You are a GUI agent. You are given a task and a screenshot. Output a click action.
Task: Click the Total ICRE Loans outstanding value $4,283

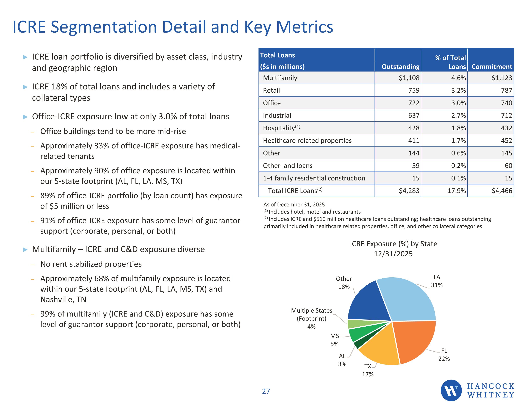(409, 191)
